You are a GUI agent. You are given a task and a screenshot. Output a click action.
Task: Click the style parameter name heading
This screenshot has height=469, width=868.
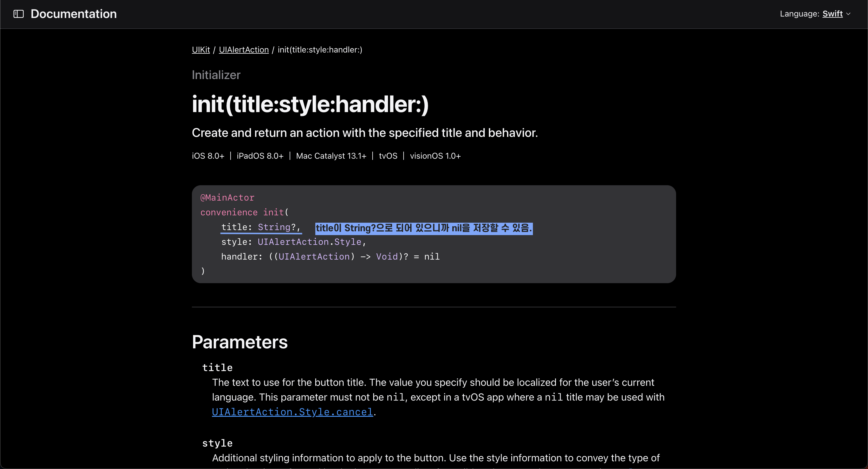[217, 443]
